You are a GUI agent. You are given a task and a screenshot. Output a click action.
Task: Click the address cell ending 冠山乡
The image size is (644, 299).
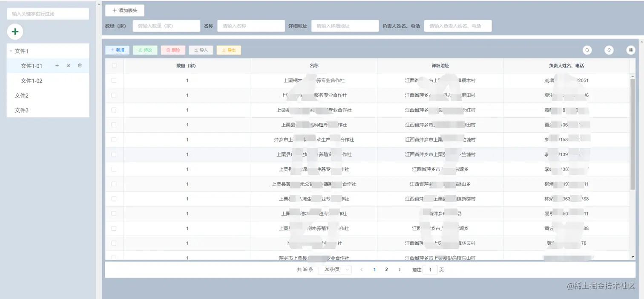click(440, 184)
